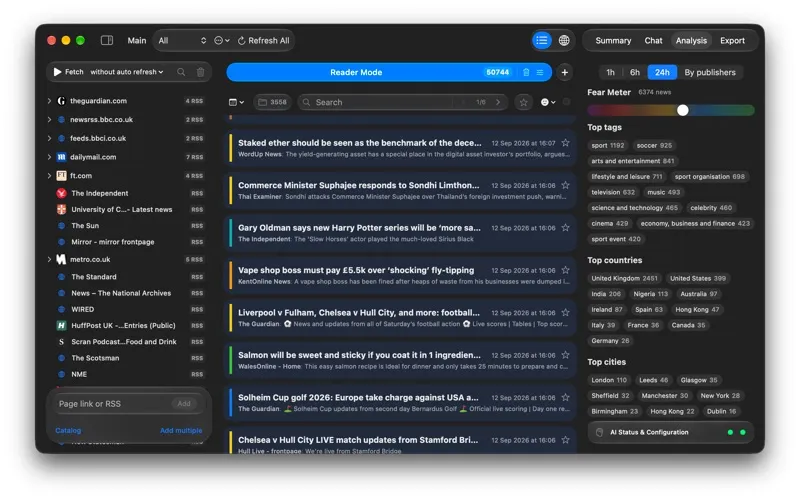Click the Main tab label
The image size is (800, 500).
[137, 40]
